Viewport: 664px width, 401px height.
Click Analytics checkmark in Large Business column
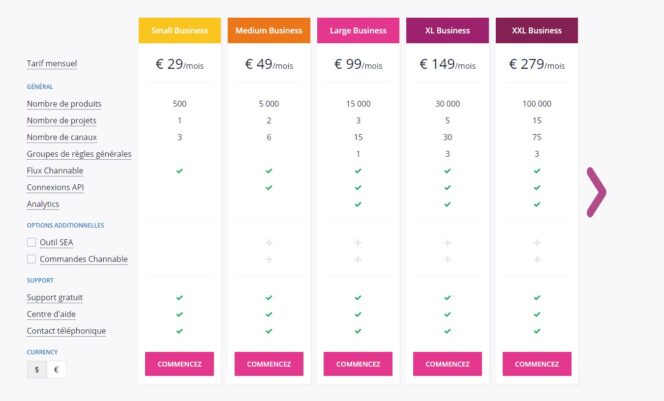pyautogui.click(x=358, y=204)
